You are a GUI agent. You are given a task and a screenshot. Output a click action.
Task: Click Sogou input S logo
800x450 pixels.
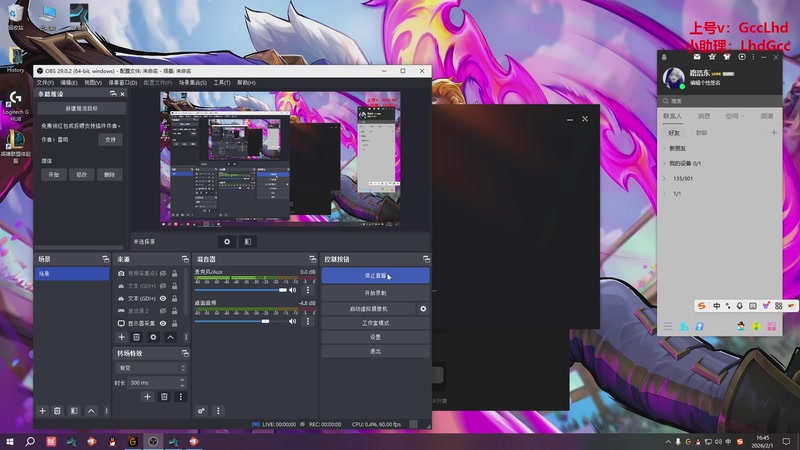pos(702,306)
